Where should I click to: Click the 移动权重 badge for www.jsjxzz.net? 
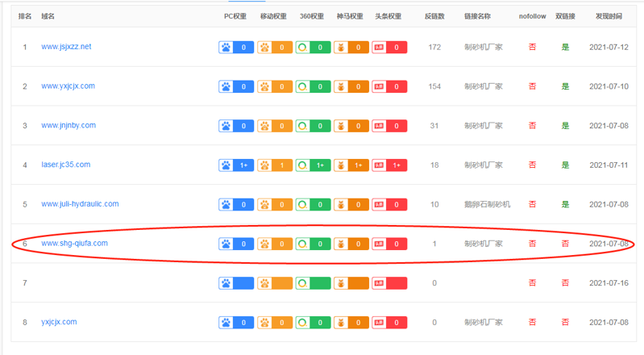tap(275, 48)
